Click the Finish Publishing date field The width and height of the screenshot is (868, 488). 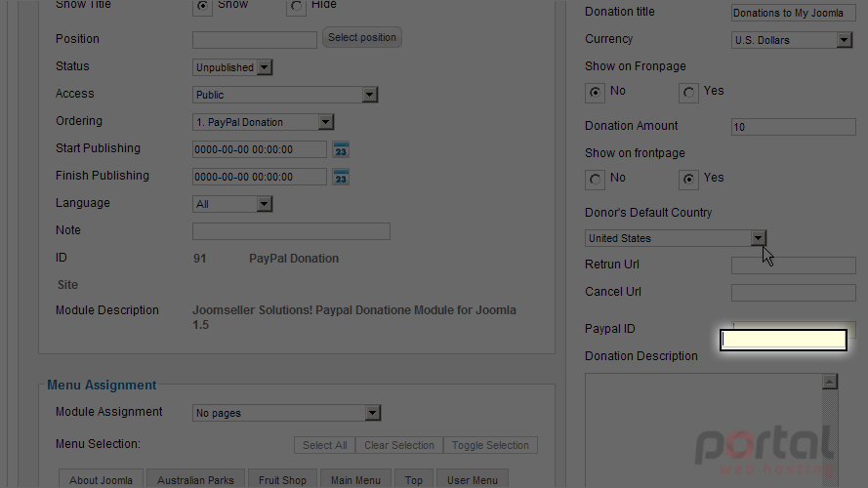point(260,177)
